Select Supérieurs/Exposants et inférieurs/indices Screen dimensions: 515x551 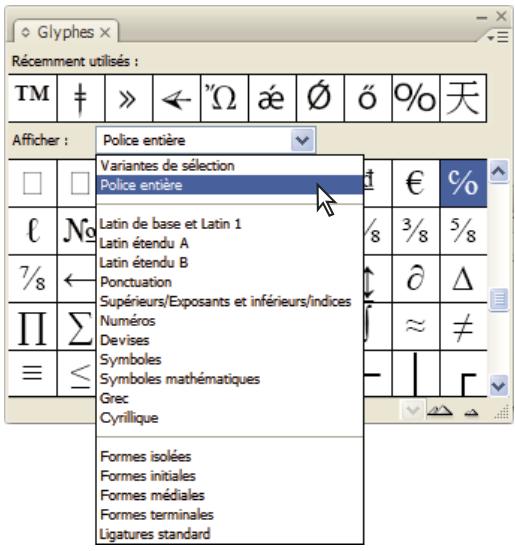pyautogui.click(x=230, y=301)
